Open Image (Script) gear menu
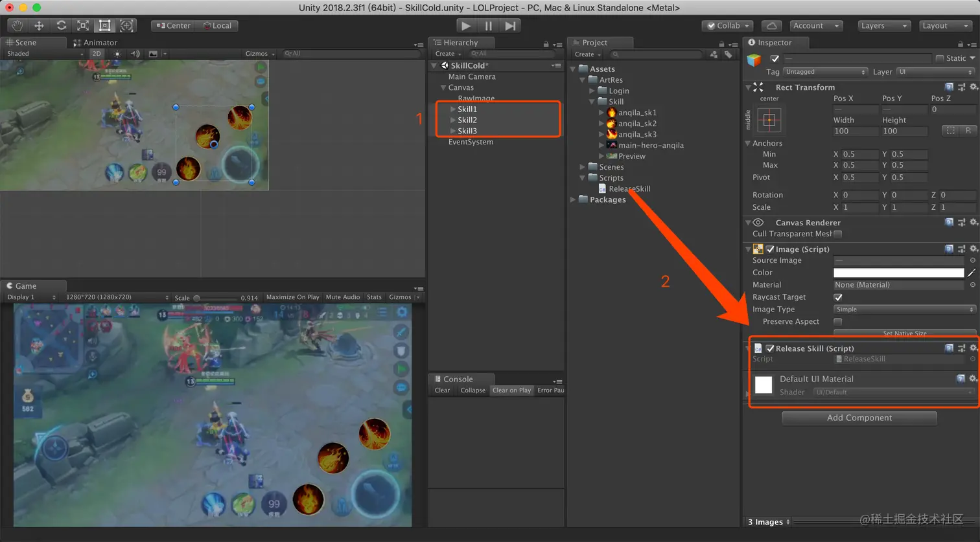The image size is (980, 542). tap(974, 249)
